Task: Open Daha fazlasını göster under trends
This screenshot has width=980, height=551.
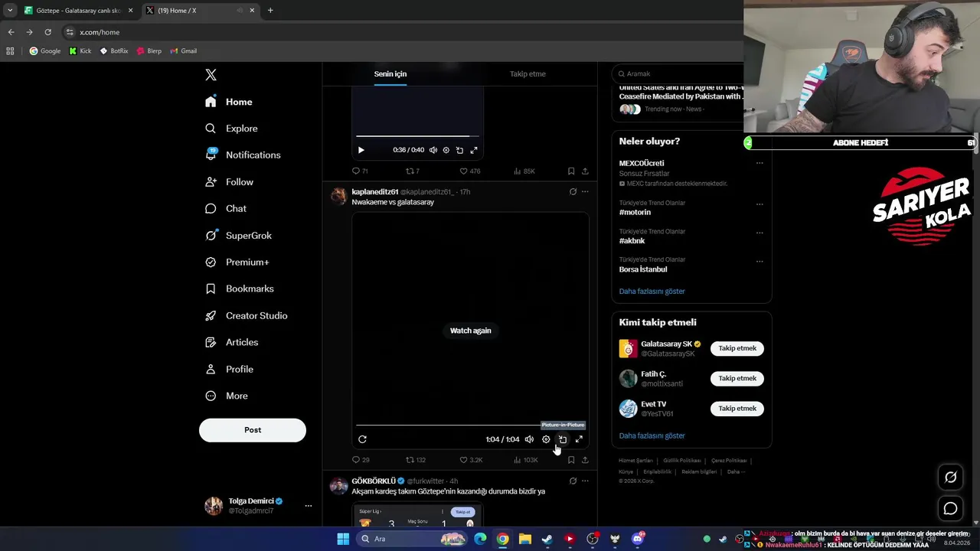Action: pyautogui.click(x=652, y=292)
